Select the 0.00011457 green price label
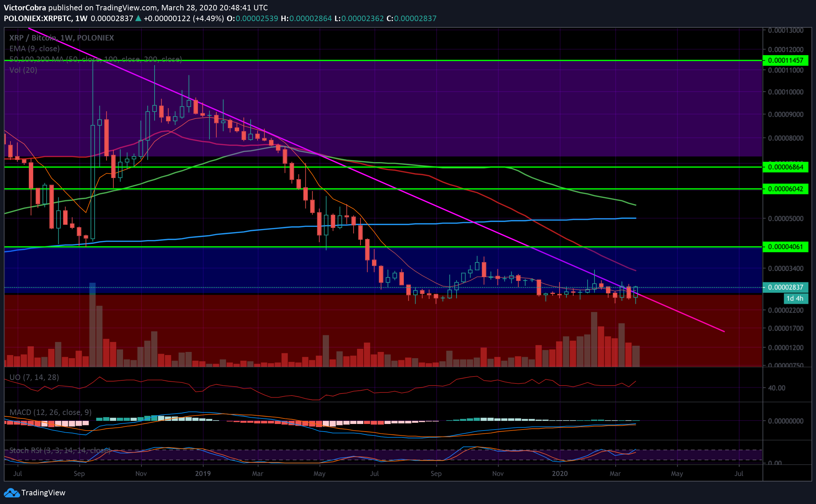 [785, 60]
